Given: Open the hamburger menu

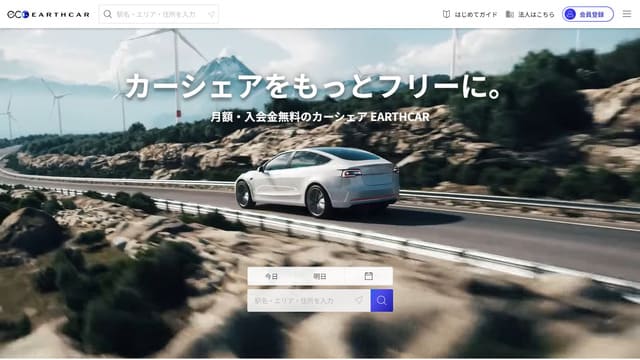Looking at the screenshot, I should [x=627, y=14].
